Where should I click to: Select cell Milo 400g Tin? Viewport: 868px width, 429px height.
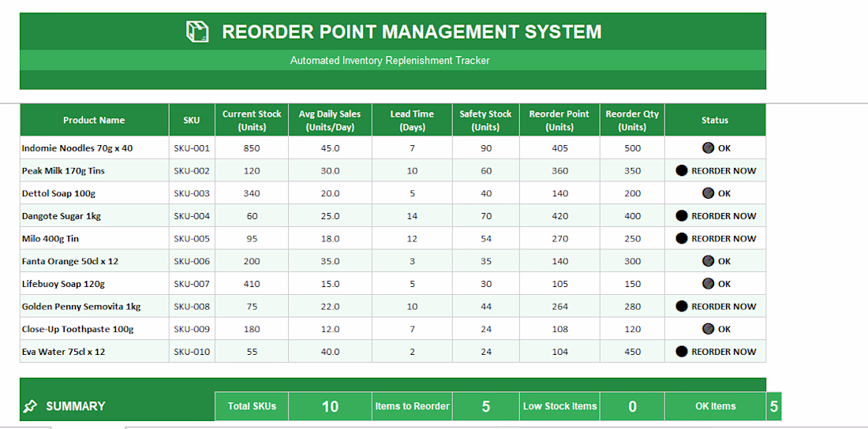click(94, 239)
